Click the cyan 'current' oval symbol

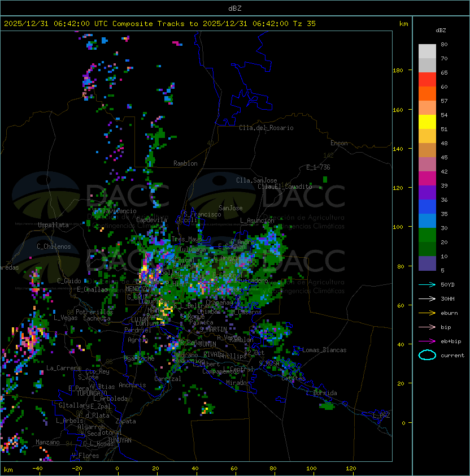pyautogui.click(x=427, y=355)
